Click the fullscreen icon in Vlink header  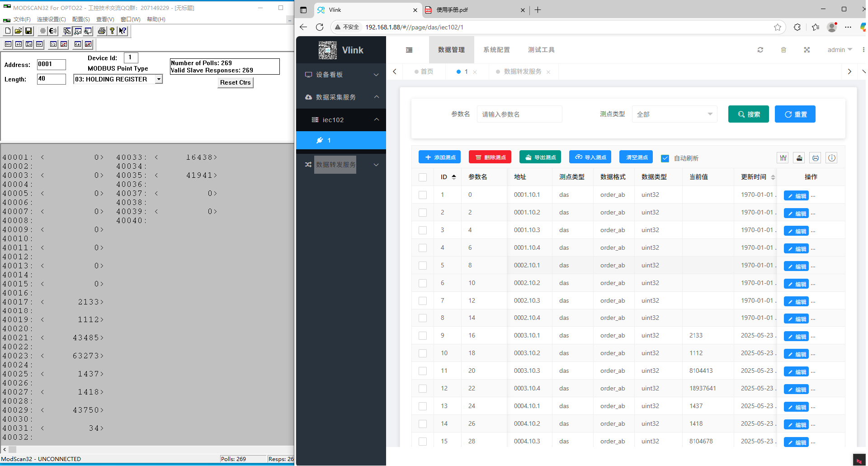(x=807, y=50)
